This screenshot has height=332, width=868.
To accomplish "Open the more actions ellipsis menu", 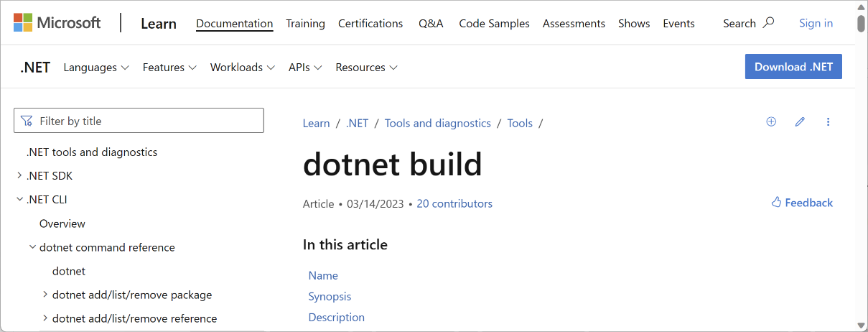I will tap(828, 122).
